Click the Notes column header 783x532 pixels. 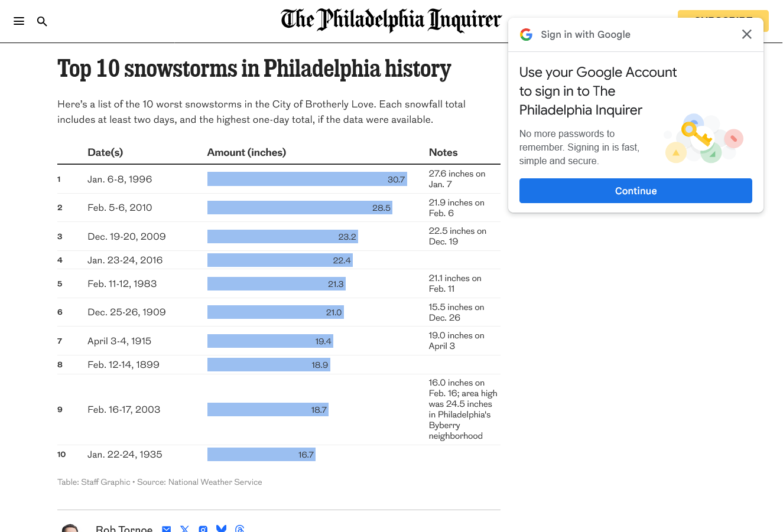(x=443, y=152)
